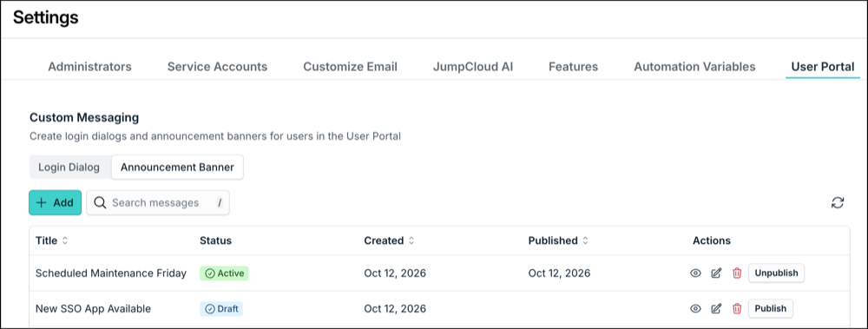Edit the Scheduled Maintenance Friday message
868x329 pixels.
tap(716, 273)
